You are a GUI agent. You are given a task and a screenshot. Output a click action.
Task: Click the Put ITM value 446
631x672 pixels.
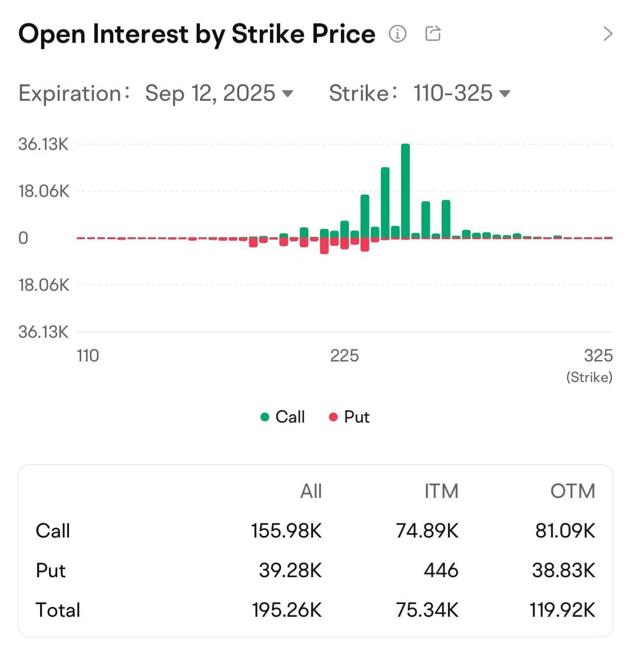pos(441,570)
